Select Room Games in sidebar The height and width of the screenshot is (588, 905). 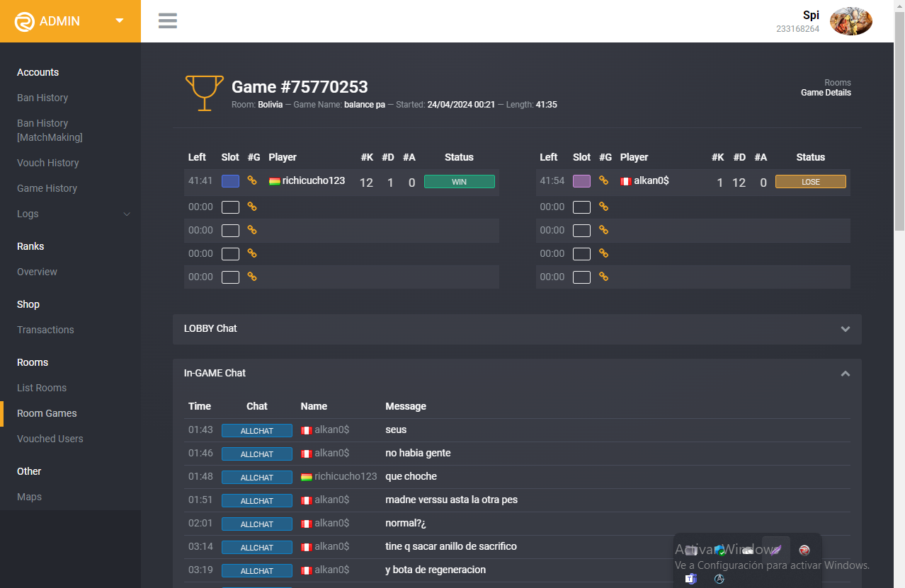pyautogui.click(x=47, y=413)
